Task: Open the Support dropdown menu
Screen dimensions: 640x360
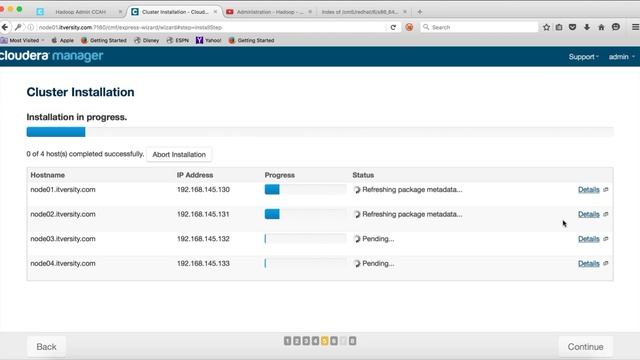Action: click(583, 57)
